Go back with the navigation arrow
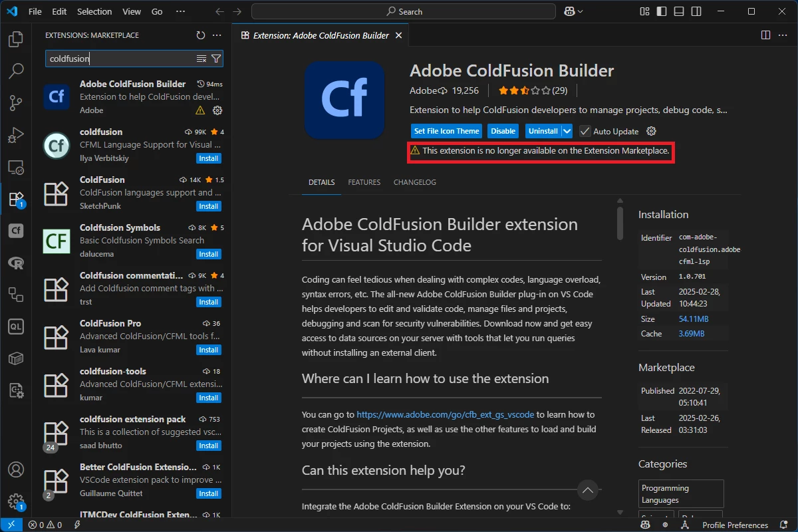 220,11
